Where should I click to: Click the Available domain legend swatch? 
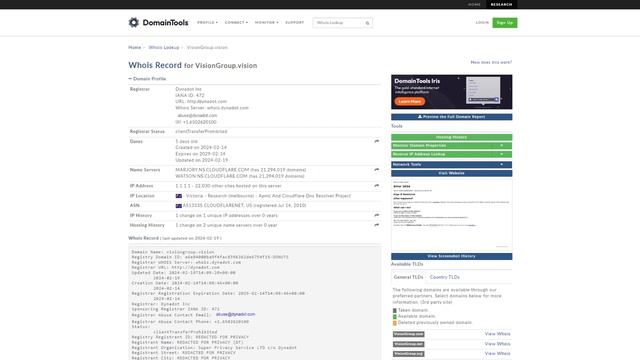[x=395, y=316]
